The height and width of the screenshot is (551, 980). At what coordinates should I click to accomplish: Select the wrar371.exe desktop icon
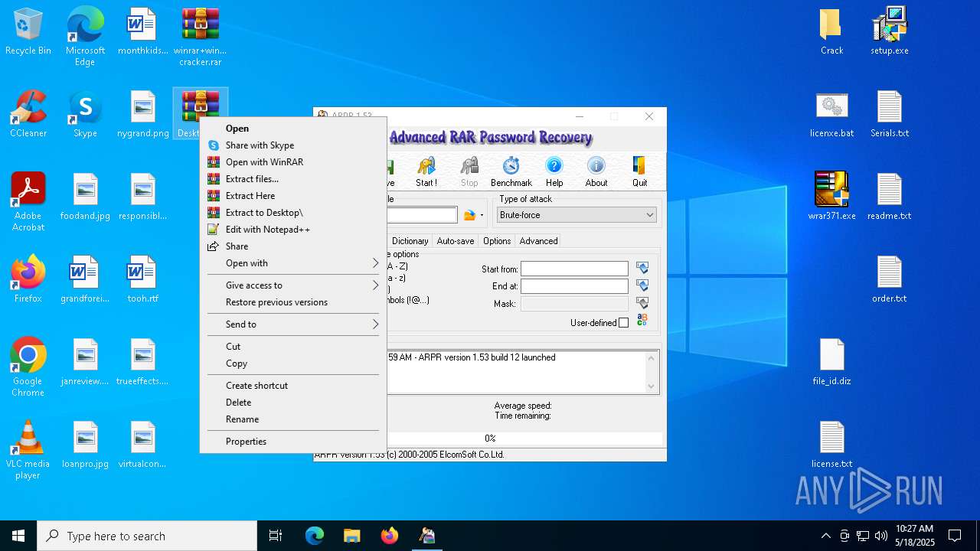tap(831, 197)
